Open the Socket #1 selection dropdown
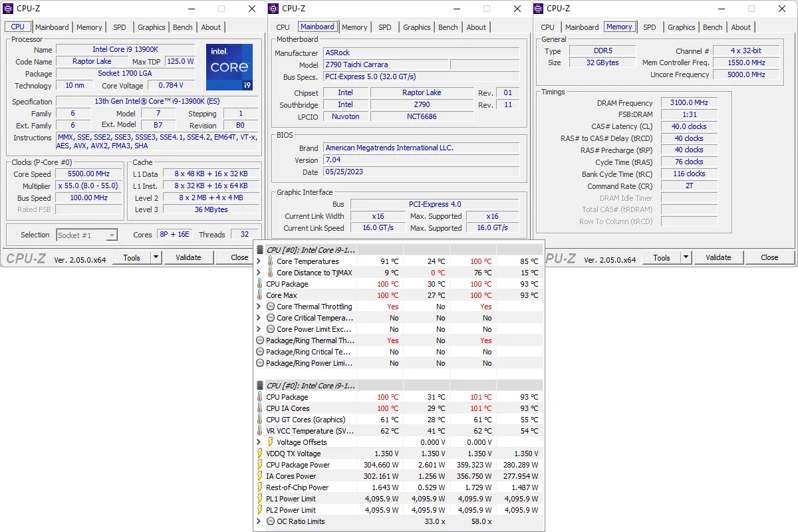 pyautogui.click(x=112, y=235)
